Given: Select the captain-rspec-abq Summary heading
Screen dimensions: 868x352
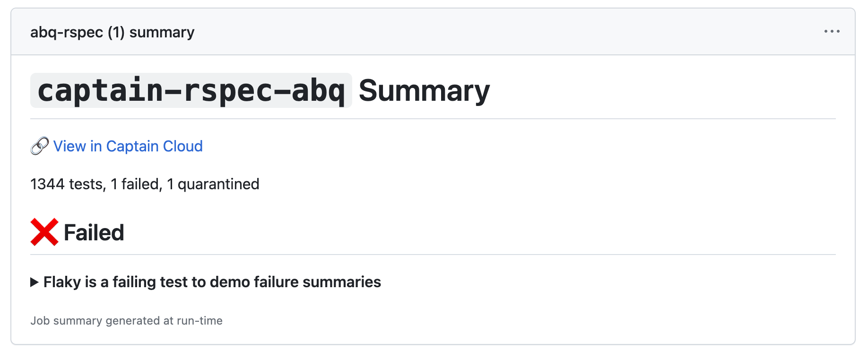Looking at the screenshot, I should click(260, 90).
